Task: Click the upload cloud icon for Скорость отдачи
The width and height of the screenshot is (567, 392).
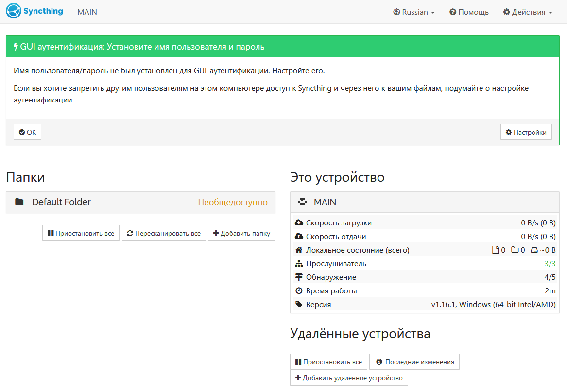Action: click(x=299, y=236)
